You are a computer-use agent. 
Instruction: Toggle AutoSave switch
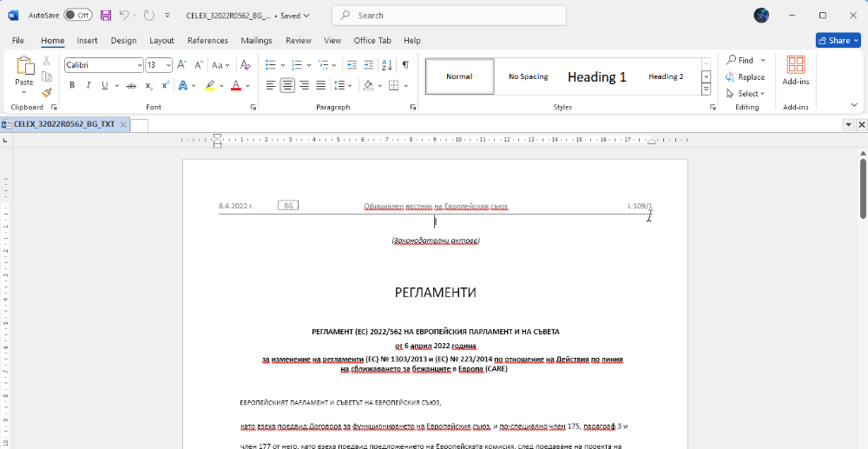(77, 16)
